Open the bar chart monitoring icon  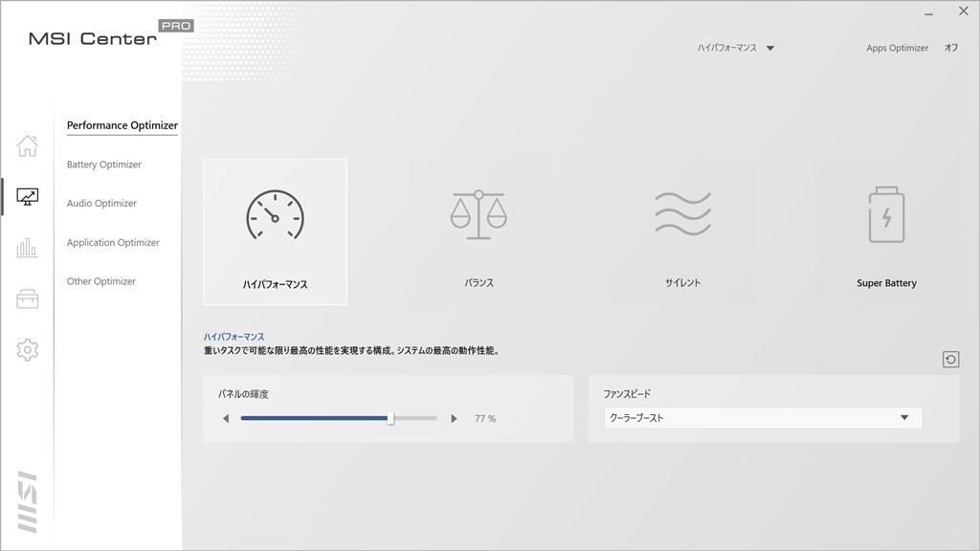pos(27,248)
